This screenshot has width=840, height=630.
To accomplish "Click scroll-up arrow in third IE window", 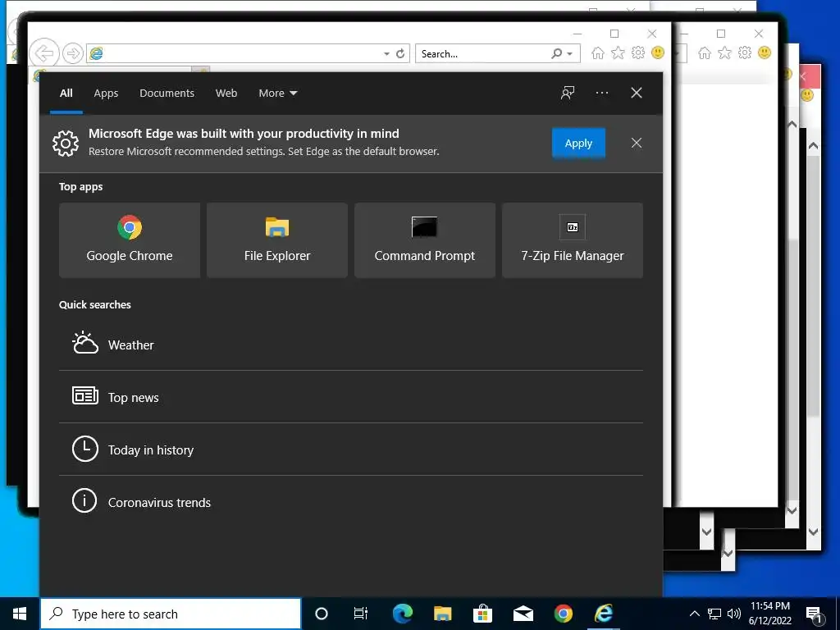I will tap(792, 125).
